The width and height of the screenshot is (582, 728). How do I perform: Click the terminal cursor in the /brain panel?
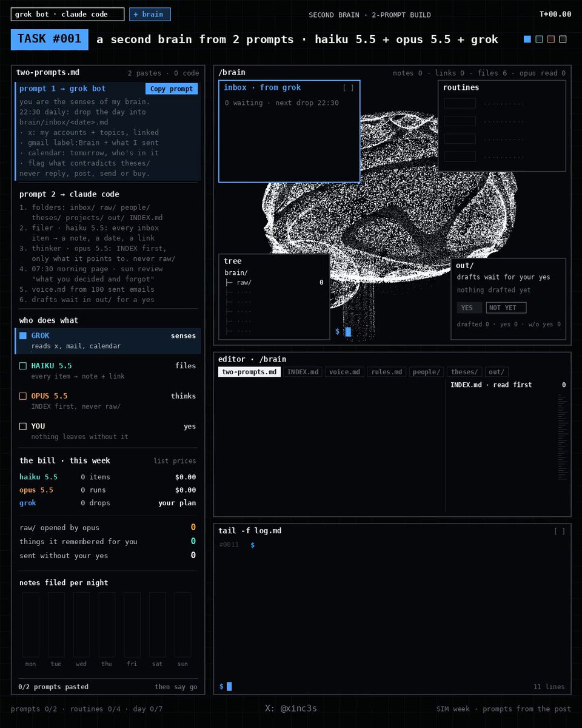tap(348, 332)
